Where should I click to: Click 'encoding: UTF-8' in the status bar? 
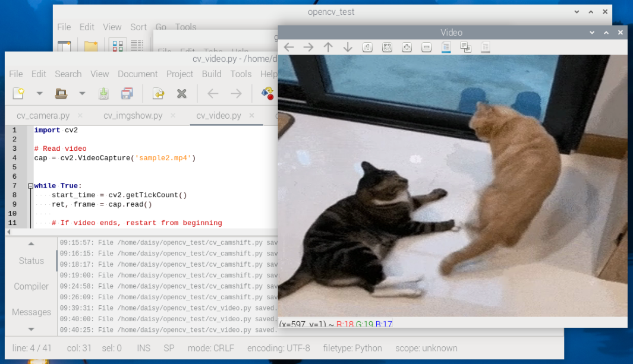[x=279, y=348]
